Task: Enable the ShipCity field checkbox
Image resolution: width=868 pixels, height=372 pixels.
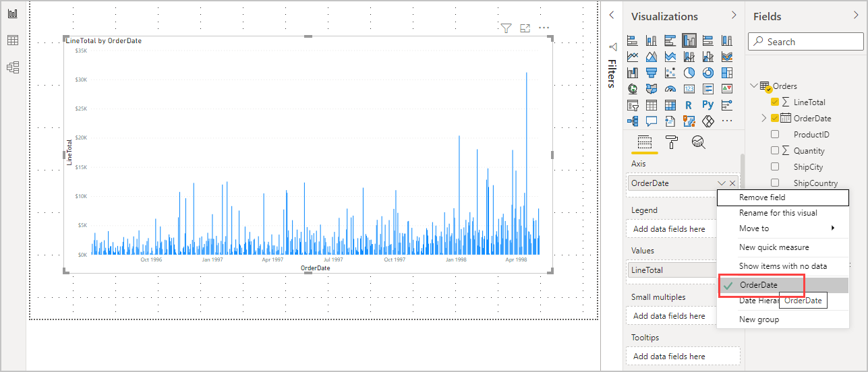Action: (x=775, y=166)
